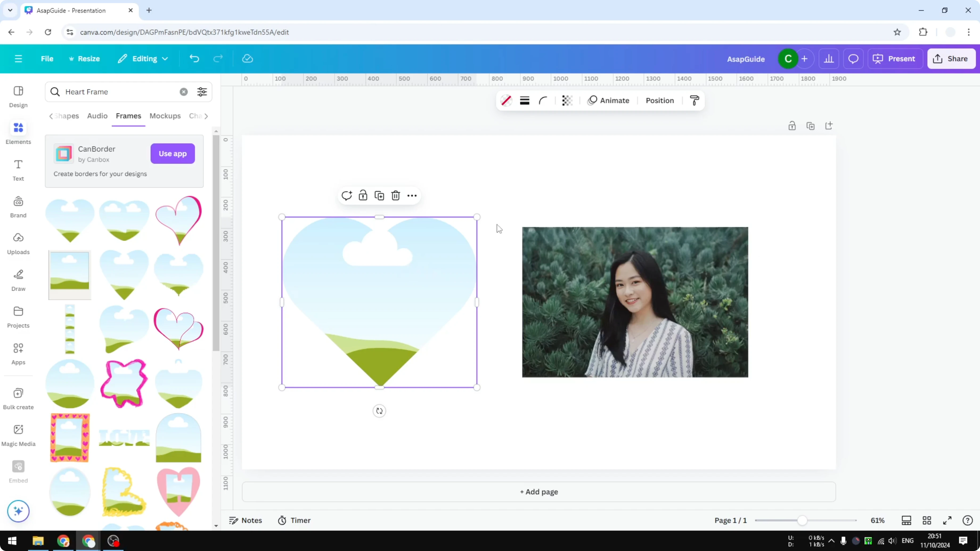This screenshot has width=980, height=551.
Task: Switch to the Mockups tab
Action: point(165,116)
